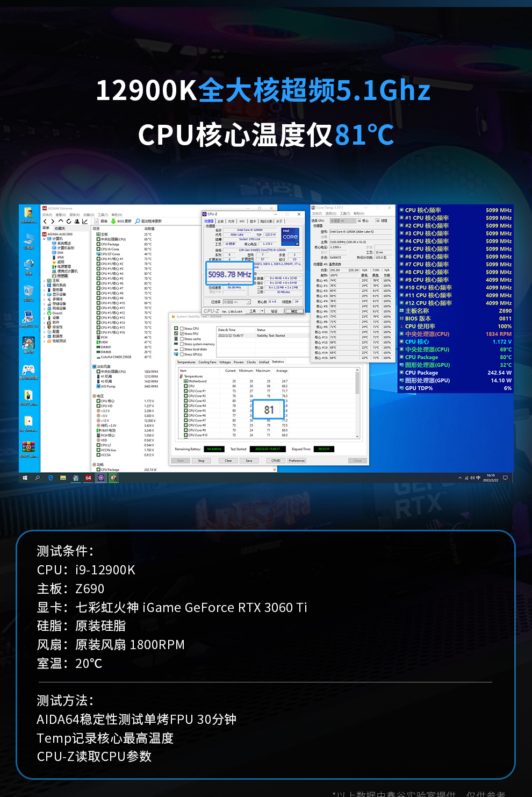
Task: Open the Cooling Fans tab
Action: point(207,362)
